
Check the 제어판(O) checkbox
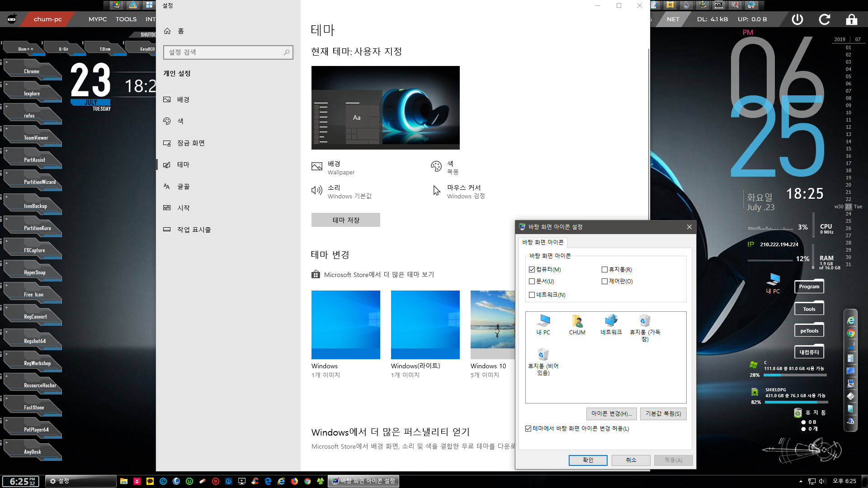click(x=604, y=282)
